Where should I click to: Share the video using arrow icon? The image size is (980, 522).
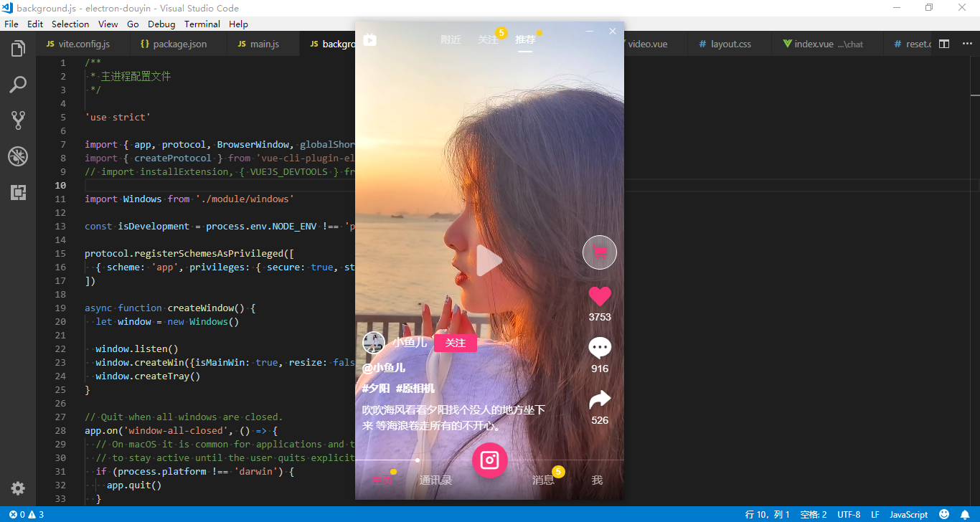click(x=600, y=400)
